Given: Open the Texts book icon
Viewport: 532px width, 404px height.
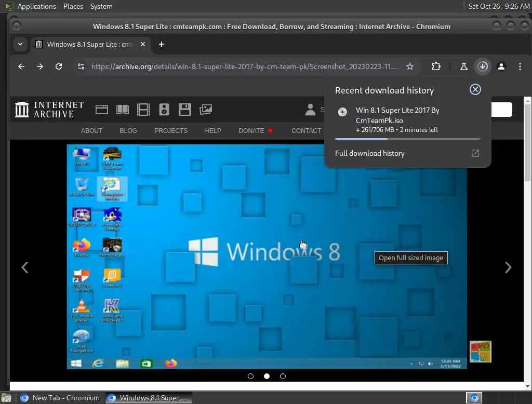Looking at the screenshot, I should click(x=123, y=110).
